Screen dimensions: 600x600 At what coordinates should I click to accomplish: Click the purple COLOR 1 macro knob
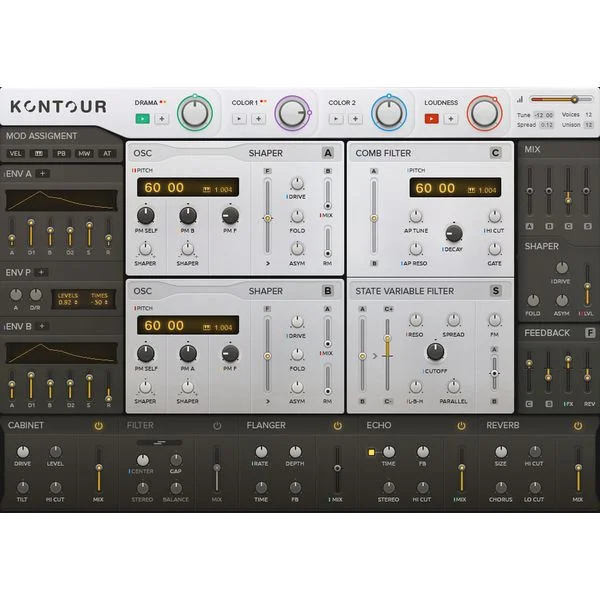pyautogui.click(x=292, y=113)
